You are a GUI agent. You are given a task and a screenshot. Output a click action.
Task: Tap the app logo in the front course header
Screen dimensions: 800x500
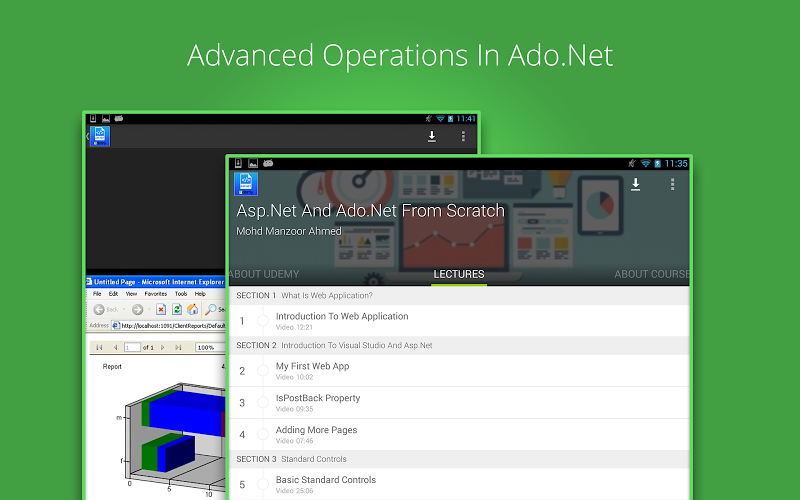pyautogui.click(x=246, y=184)
